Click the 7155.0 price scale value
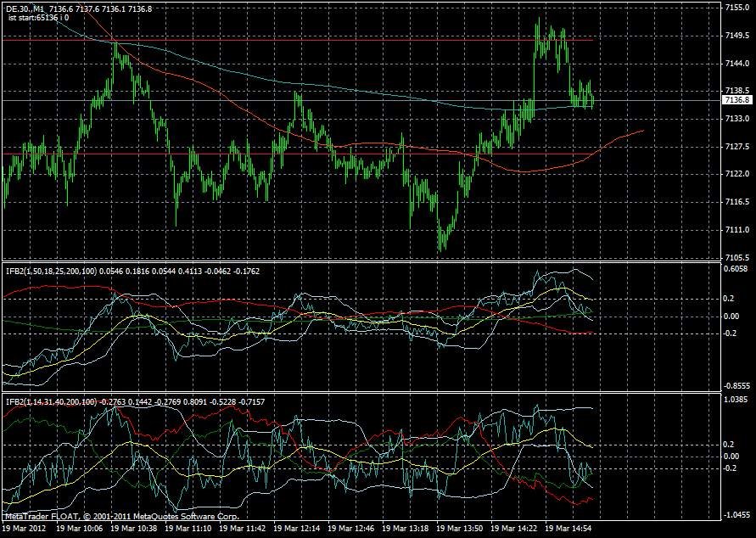The width and height of the screenshot is (756, 538). click(737, 7)
